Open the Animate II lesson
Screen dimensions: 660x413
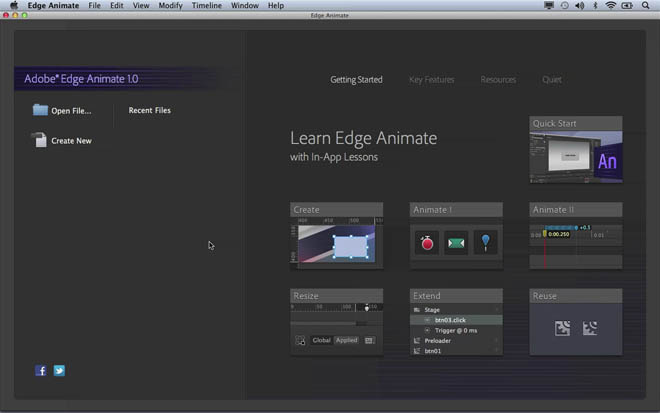576,236
